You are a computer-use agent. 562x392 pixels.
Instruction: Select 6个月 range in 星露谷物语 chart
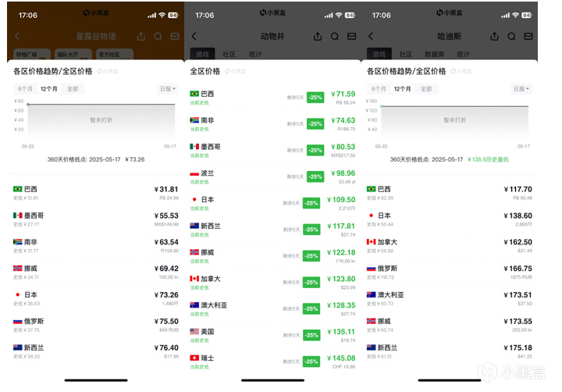tap(25, 88)
